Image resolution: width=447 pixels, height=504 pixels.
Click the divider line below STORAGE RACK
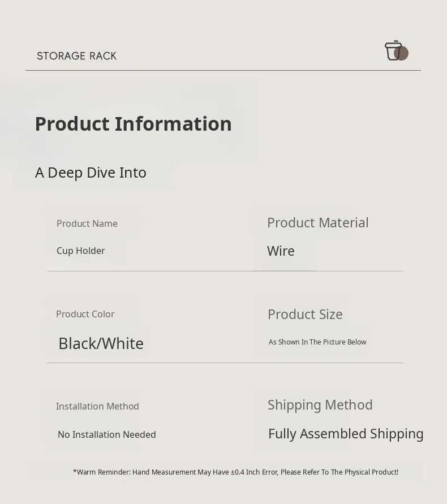223,71
